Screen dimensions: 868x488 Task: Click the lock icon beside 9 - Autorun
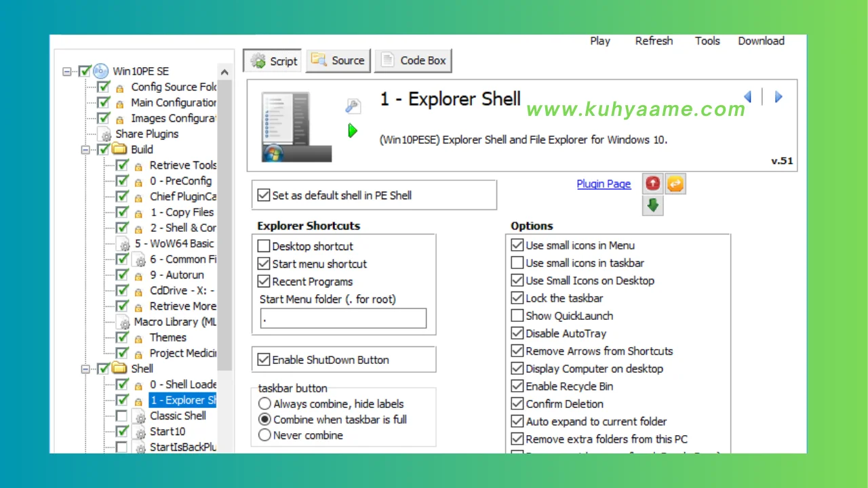[x=138, y=276]
